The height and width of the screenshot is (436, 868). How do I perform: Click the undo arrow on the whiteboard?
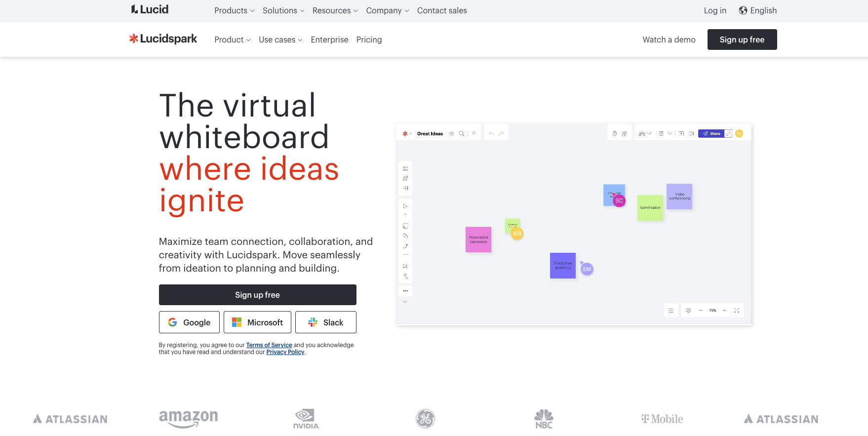tap(491, 133)
